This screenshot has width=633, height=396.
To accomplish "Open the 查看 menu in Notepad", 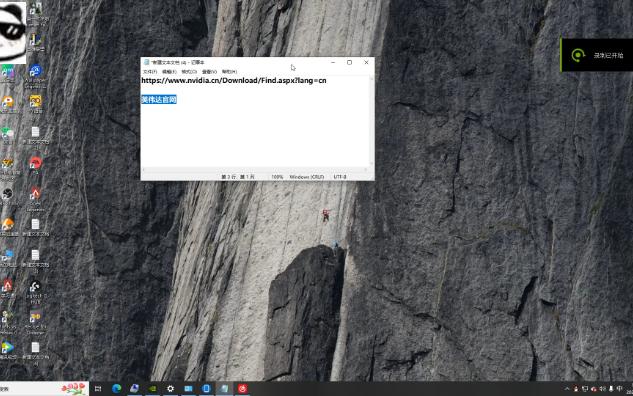I will click(x=209, y=72).
